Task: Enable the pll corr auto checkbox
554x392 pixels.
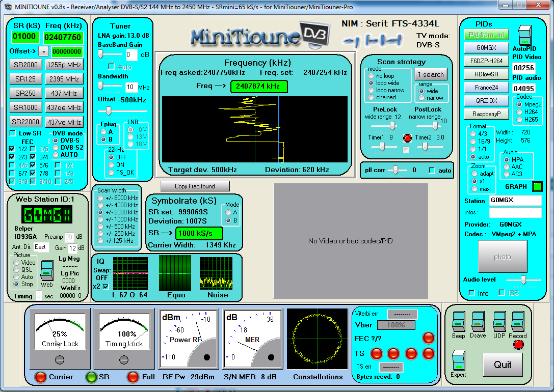Action: (x=432, y=171)
